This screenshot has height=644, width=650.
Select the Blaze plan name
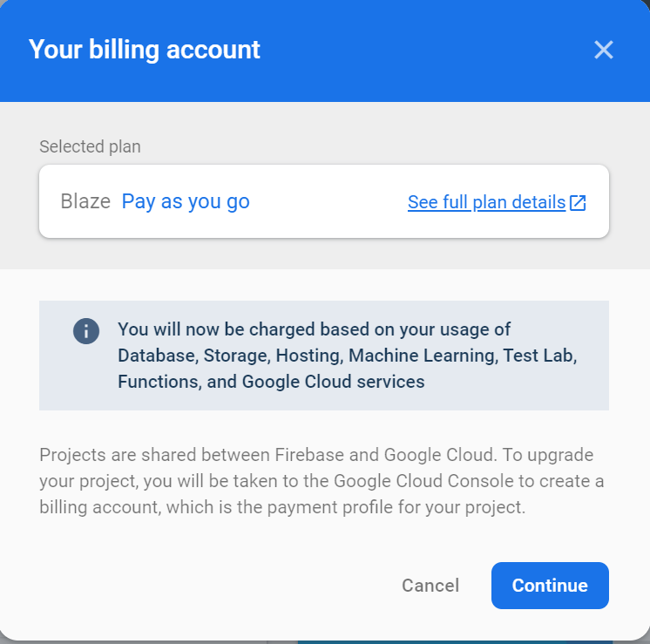coord(85,201)
